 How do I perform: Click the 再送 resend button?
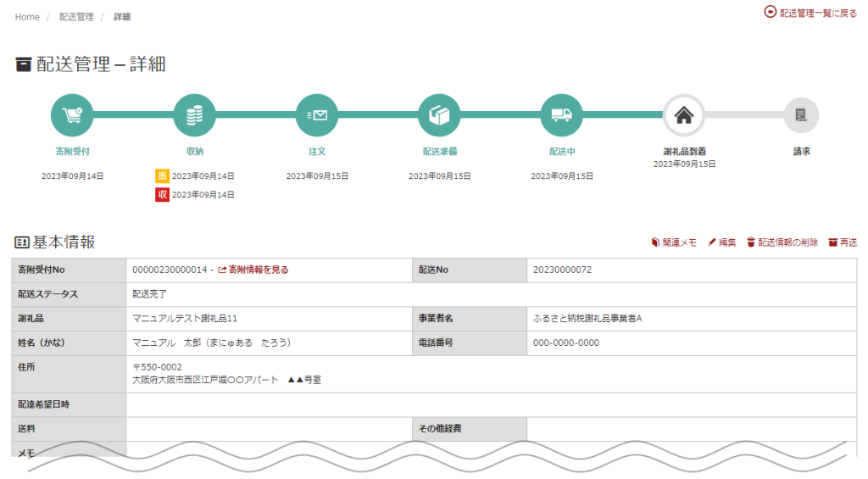point(843,242)
